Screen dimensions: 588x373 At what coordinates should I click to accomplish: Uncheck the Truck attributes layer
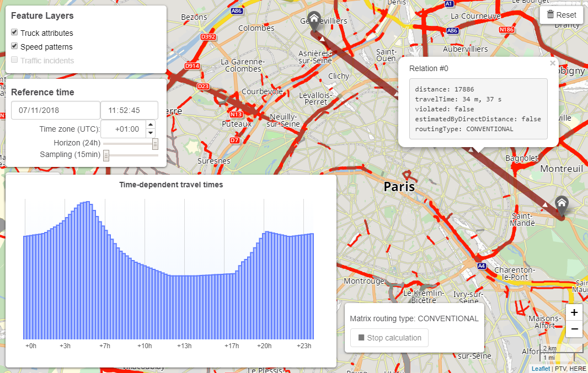(x=14, y=33)
